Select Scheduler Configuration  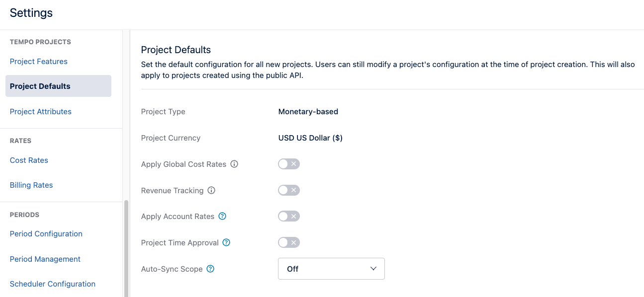(x=52, y=284)
